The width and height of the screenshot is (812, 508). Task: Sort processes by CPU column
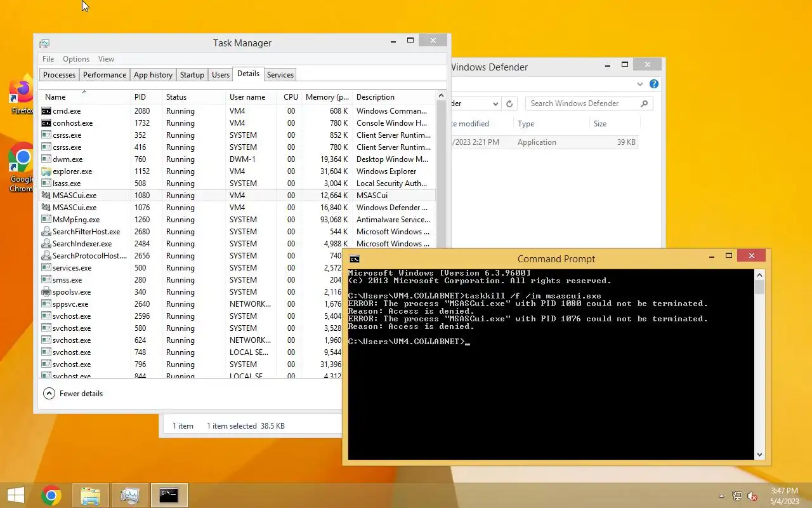coord(291,97)
